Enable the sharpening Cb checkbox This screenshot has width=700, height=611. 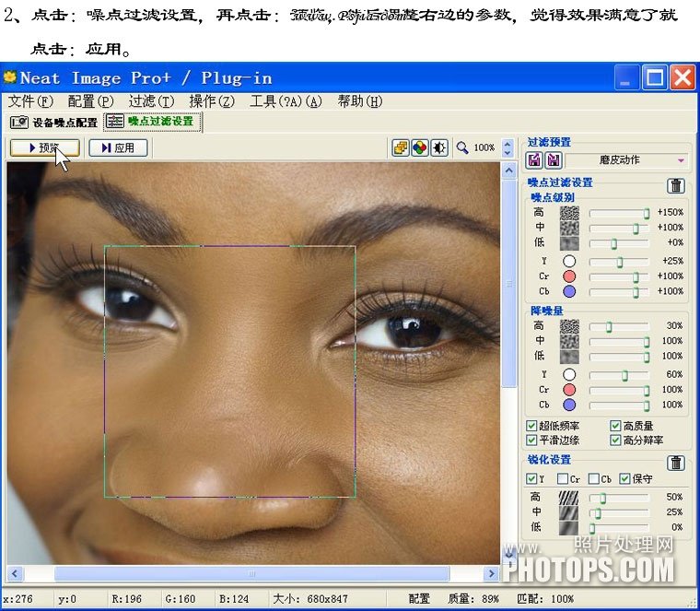(x=594, y=479)
